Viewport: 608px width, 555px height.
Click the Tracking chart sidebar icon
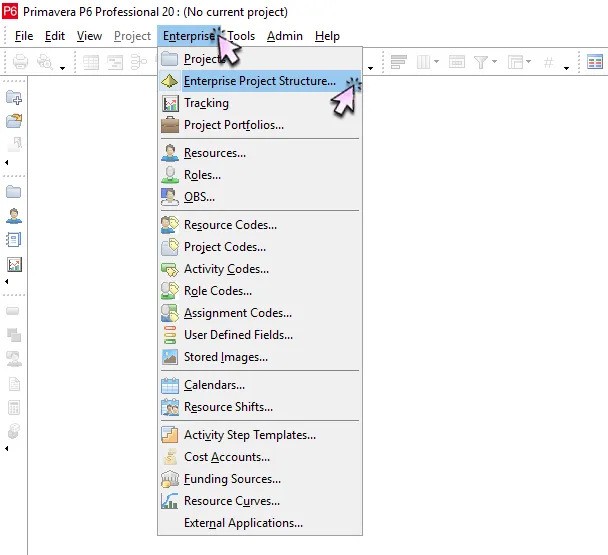pos(14,265)
